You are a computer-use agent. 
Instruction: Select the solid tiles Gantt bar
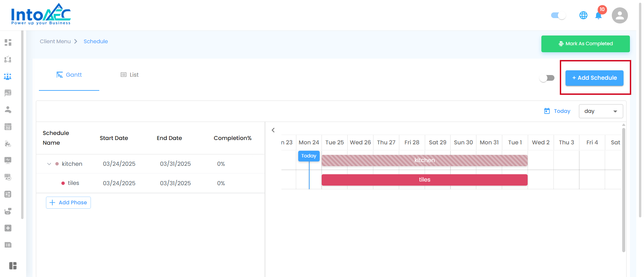(424, 180)
